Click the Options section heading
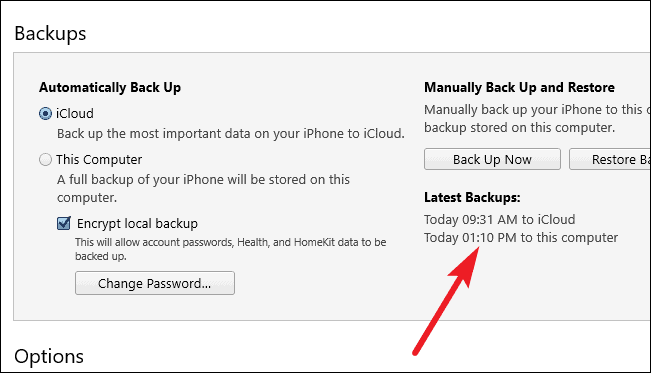Viewport: 651px width, 373px height. pyautogui.click(x=49, y=356)
